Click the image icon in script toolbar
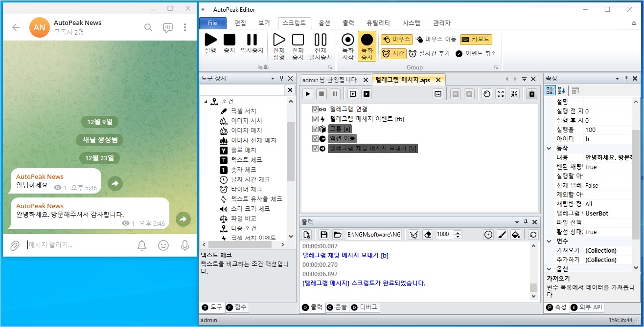This screenshot has width=644, height=327. coord(438,94)
